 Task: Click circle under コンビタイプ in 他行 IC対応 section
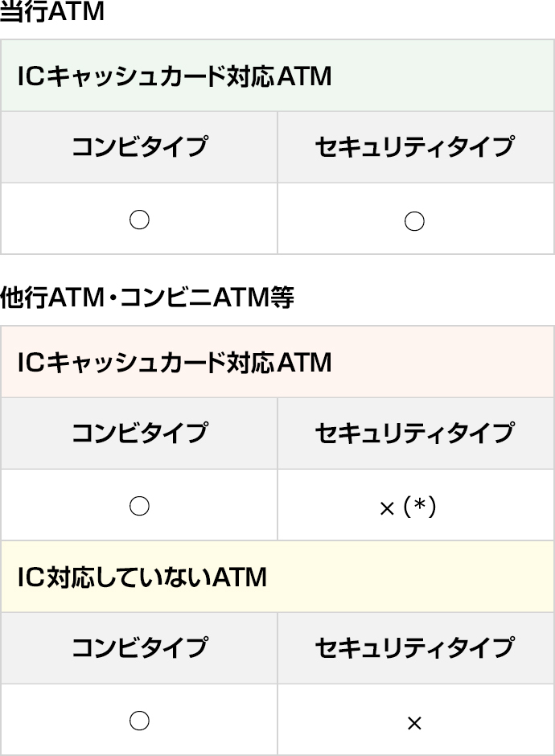click(139, 506)
